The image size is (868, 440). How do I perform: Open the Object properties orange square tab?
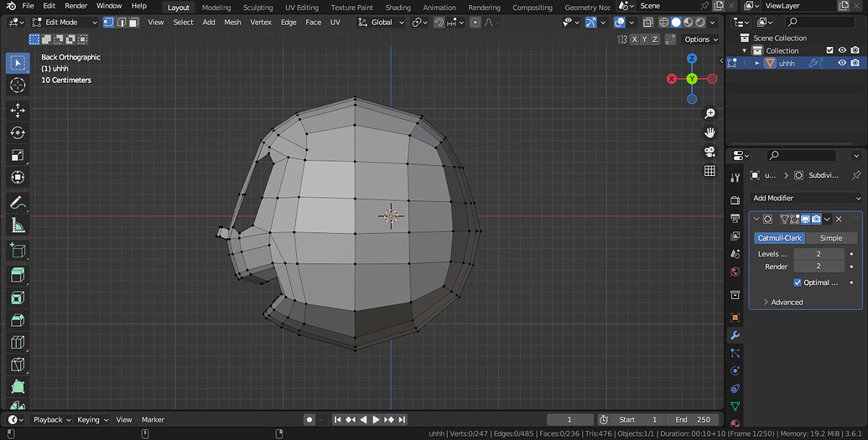click(735, 318)
